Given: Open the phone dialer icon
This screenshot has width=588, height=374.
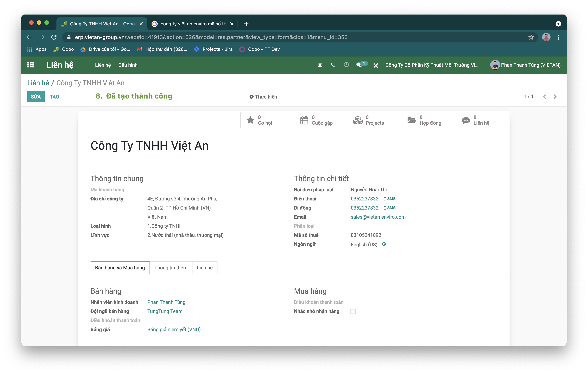Looking at the screenshot, I should pyautogui.click(x=333, y=65).
